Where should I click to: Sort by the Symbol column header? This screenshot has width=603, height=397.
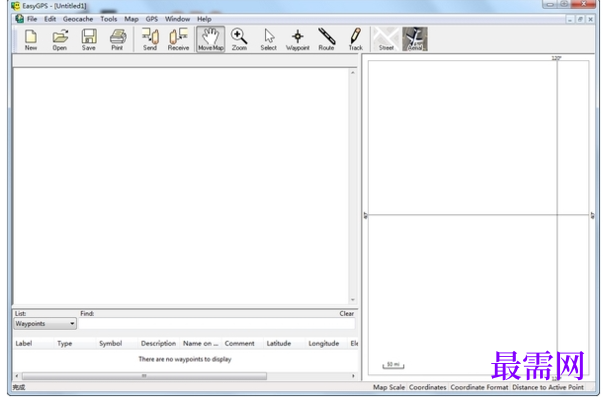(x=110, y=343)
